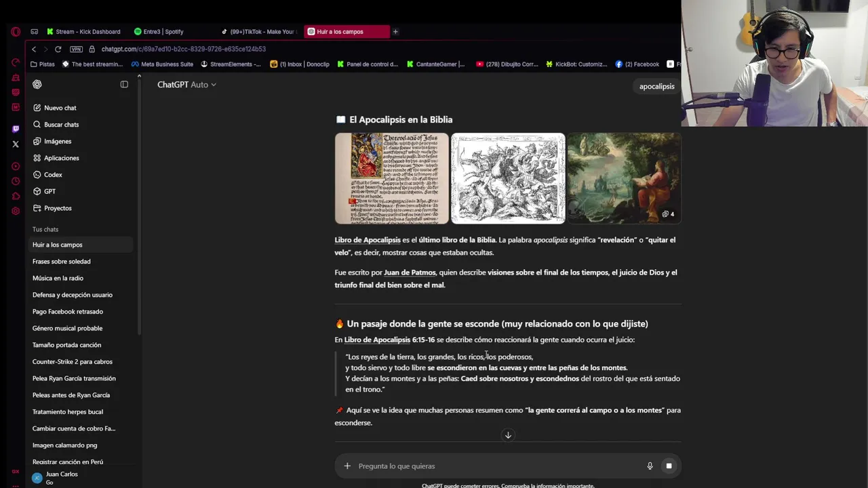Follow 'Libro de Apocalipsis' link in first paragraph
The image size is (868, 488).
click(368, 240)
